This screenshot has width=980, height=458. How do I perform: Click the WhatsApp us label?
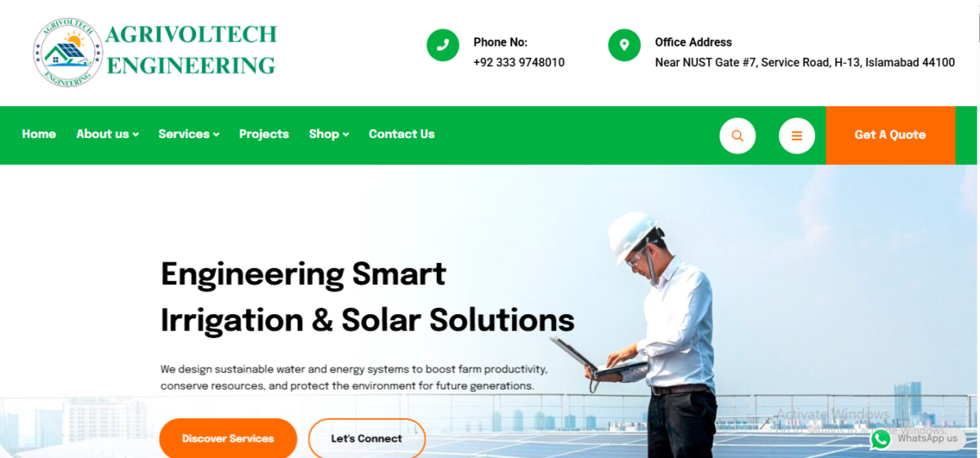(x=927, y=438)
